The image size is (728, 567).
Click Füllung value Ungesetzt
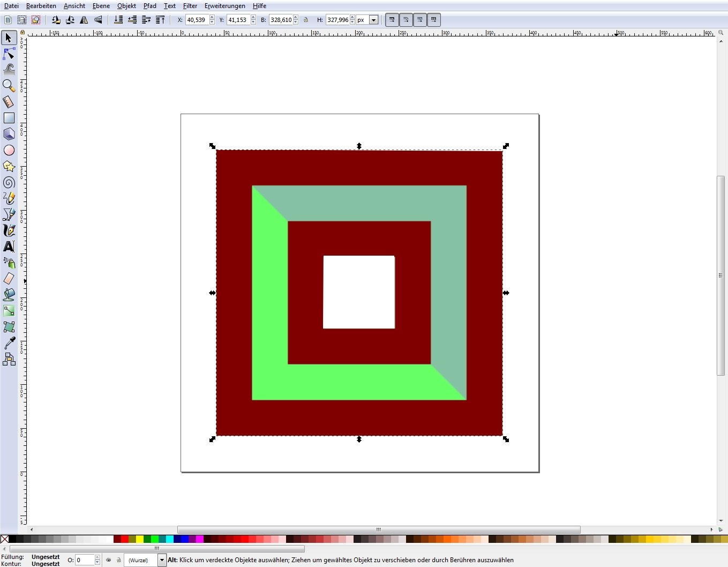[x=46, y=557]
